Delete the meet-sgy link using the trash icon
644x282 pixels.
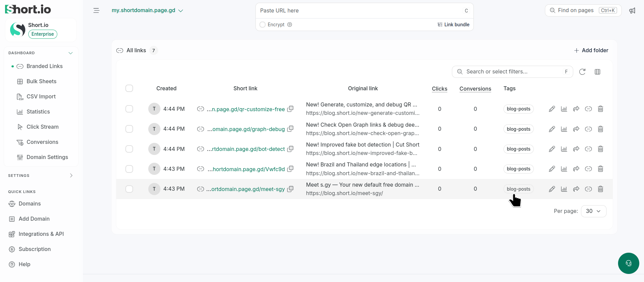click(601, 189)
